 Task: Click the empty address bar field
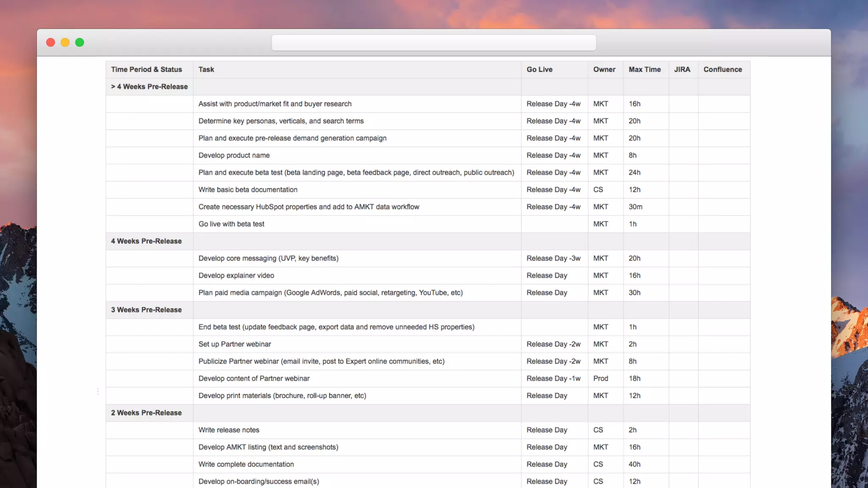(x=434, y=43)
